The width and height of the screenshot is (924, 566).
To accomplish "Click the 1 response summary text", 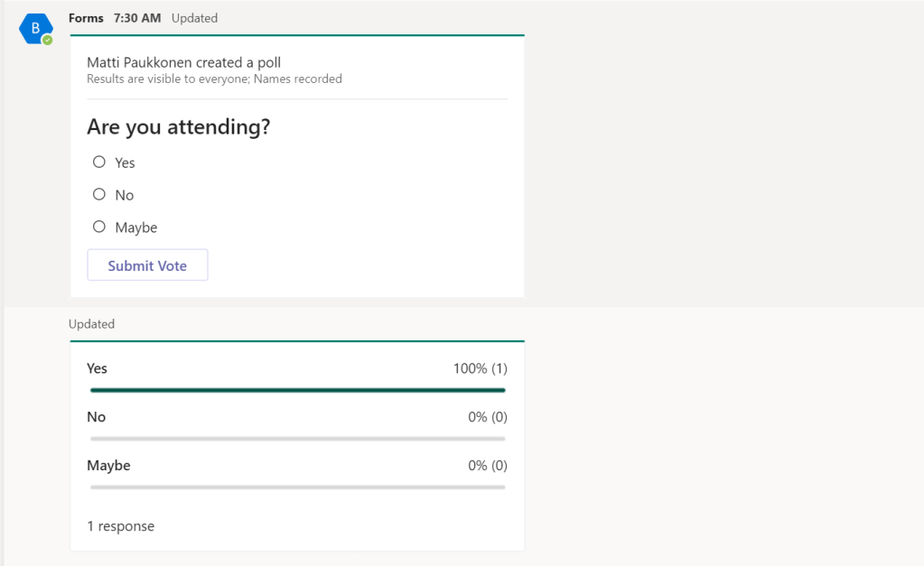I will 120,526.
